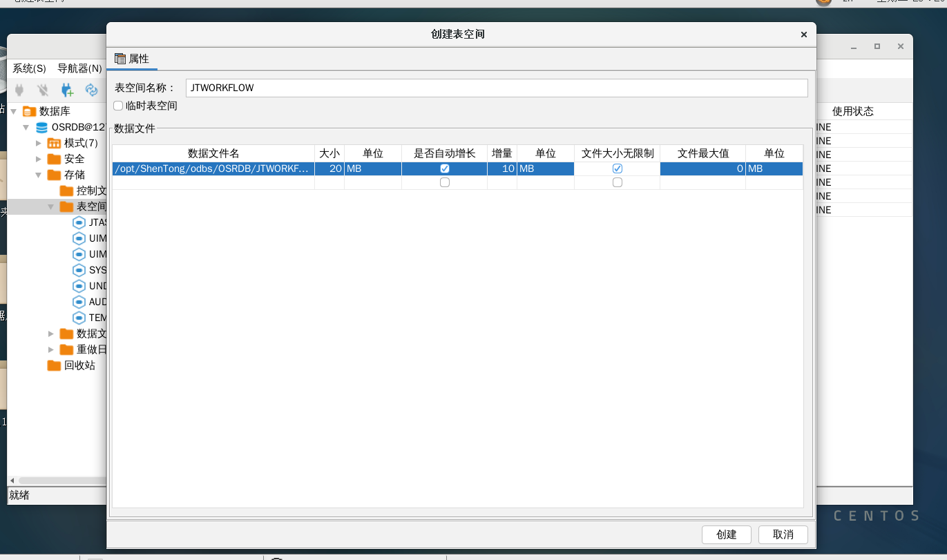Click the UND tablespace hexagon icon
947x560 pixels.
click(x=79, y=286)
